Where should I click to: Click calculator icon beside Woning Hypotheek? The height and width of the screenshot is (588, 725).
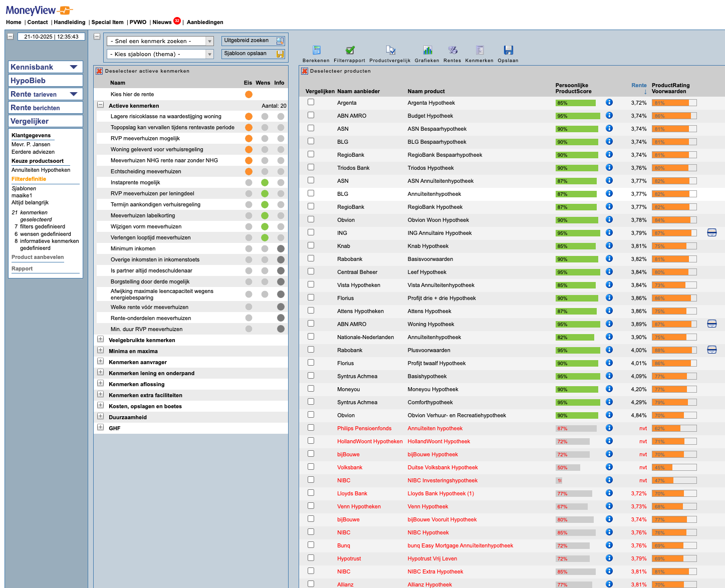click(x=712, y=324)
